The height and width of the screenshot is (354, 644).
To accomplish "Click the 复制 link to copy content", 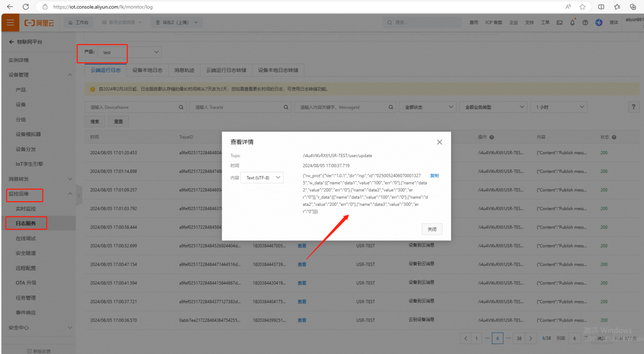I will tap(434, 176).
